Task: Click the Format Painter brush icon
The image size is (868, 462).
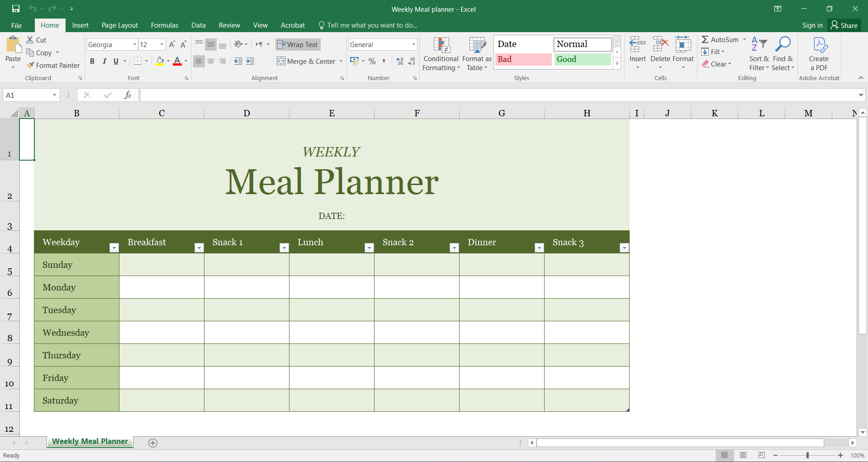Action: click(x=30, y=65)
